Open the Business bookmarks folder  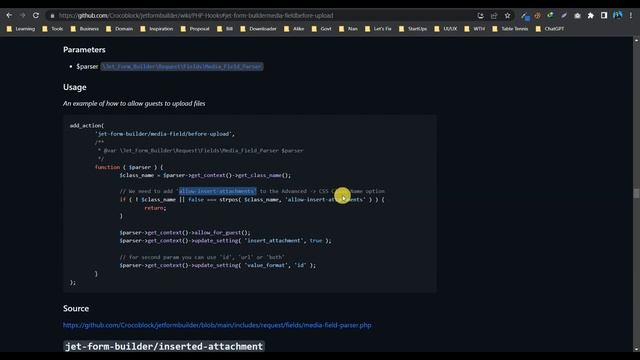pyautogui.click(x=84, y=29)
